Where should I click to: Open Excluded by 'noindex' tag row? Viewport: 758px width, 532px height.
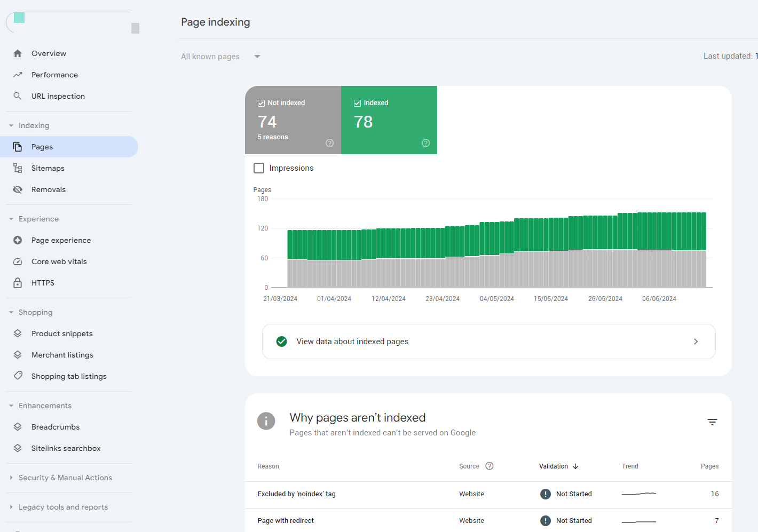point(296,494)
